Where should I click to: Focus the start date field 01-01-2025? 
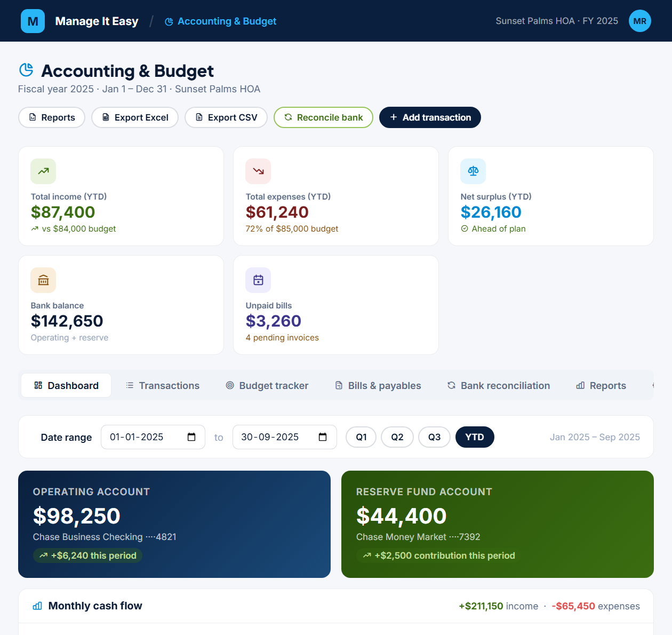point(153,437)
